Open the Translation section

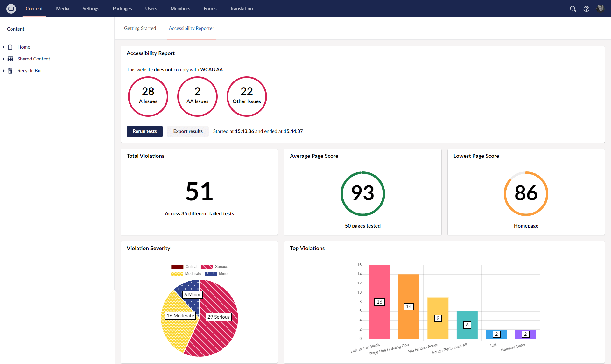click(241, 9)
